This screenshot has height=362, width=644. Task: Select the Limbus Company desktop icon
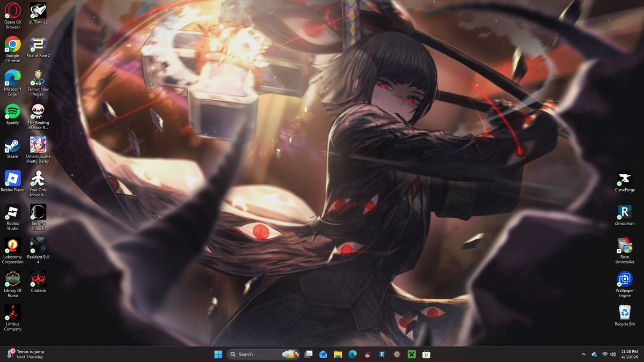tap(12, 318)
